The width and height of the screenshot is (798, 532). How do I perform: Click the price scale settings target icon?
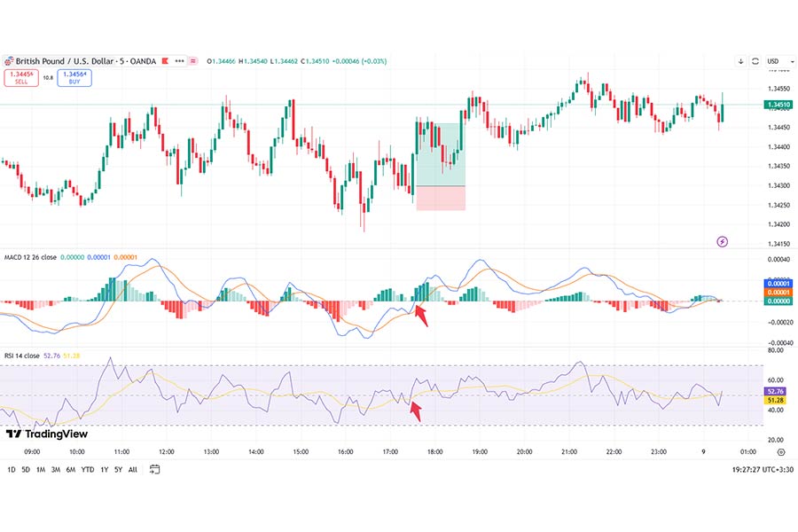[x=780, y=452]
